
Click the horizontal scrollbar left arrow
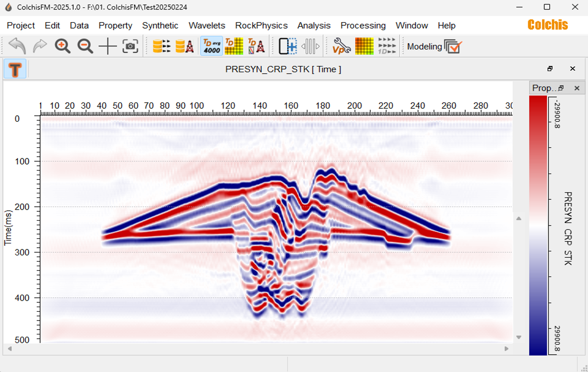click(x=10, y=348)
